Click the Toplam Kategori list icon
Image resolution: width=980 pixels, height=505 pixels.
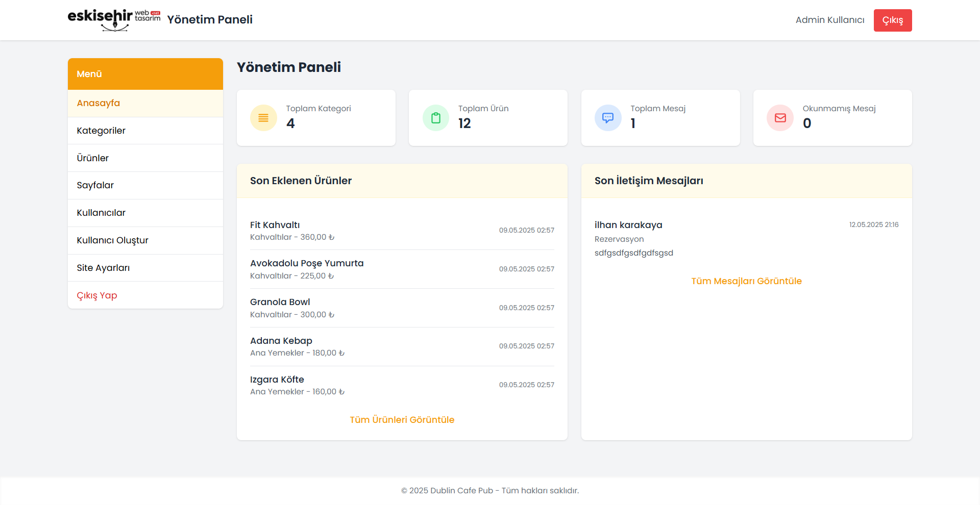(263, 118)
